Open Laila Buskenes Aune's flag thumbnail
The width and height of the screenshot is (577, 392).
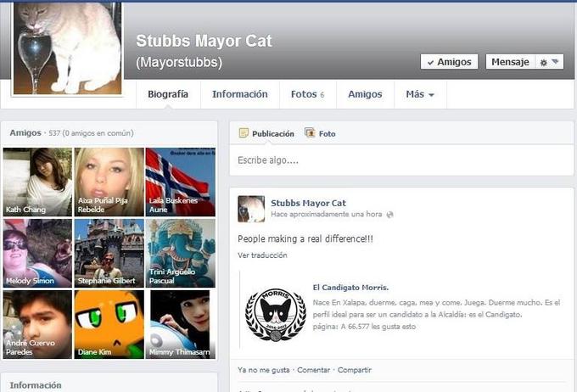pyautogui.click(x=180, y=182)
